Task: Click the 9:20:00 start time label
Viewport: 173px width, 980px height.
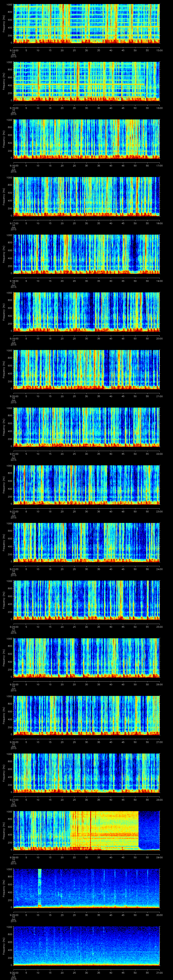Action: [x=14, y=396]
